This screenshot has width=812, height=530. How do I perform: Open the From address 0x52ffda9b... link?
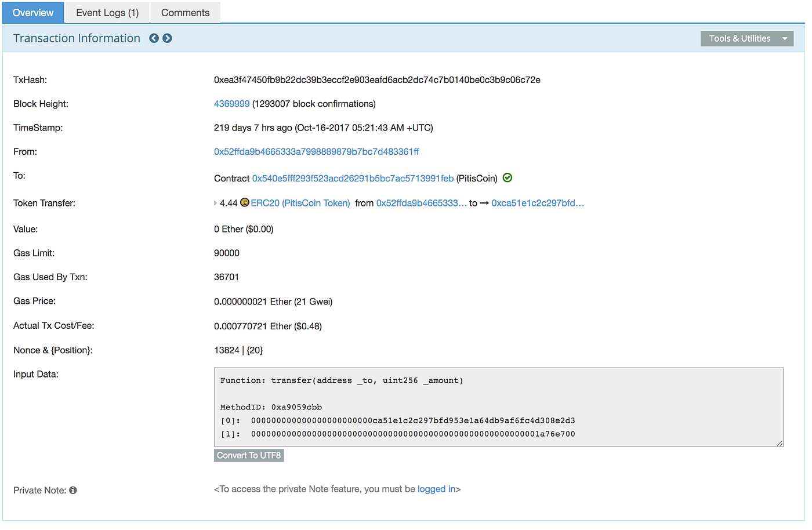pos(317,151)
